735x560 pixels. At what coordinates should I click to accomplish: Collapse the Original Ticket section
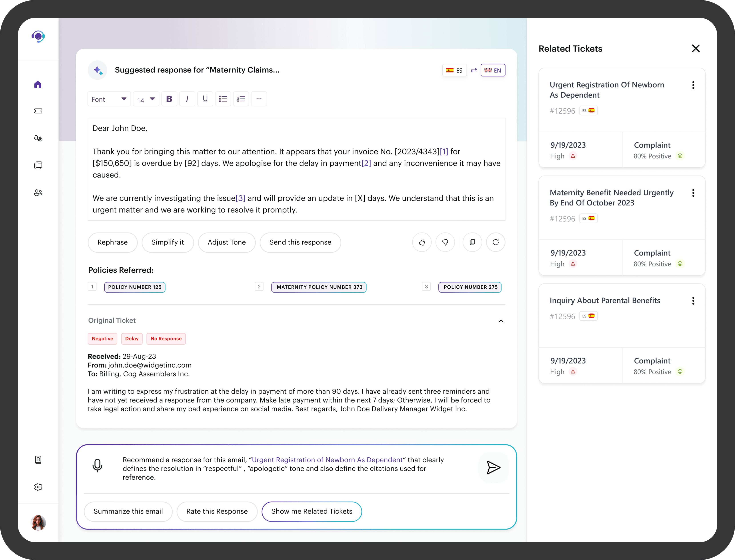point(501,321)
